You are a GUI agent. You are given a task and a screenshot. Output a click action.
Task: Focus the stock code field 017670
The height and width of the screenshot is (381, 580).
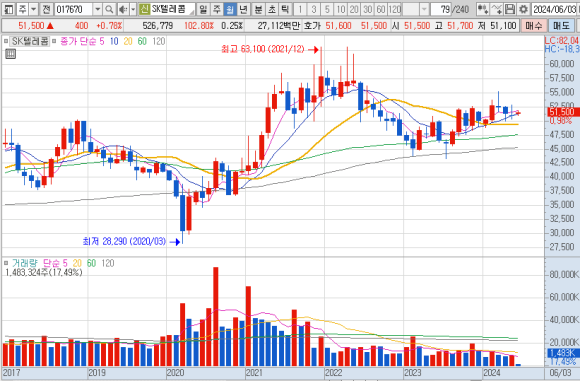click(74, 9)
